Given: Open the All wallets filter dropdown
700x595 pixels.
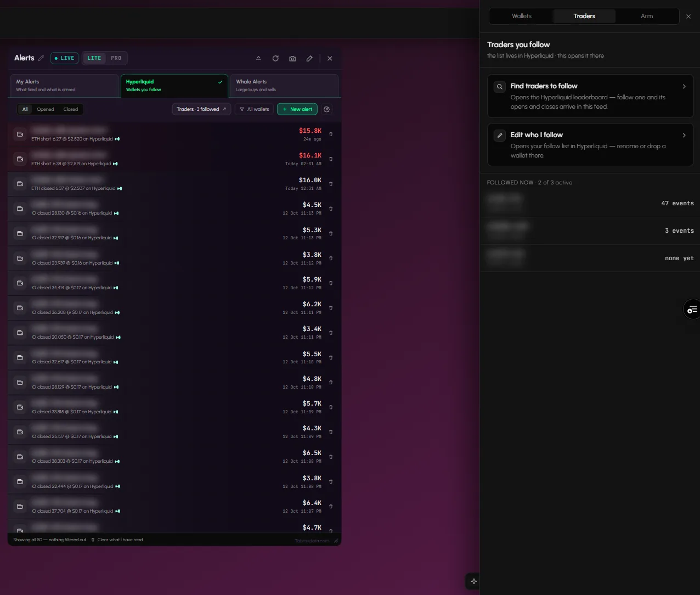Looking at the screenshot, I should [x=255, y=109].
